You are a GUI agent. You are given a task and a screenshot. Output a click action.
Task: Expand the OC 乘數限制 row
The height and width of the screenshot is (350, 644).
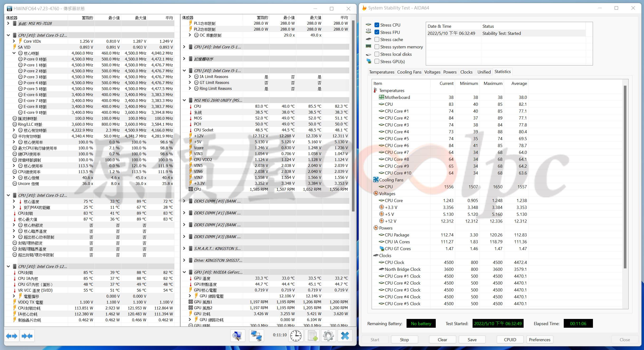pyautogui.click(x=190, y=35)
